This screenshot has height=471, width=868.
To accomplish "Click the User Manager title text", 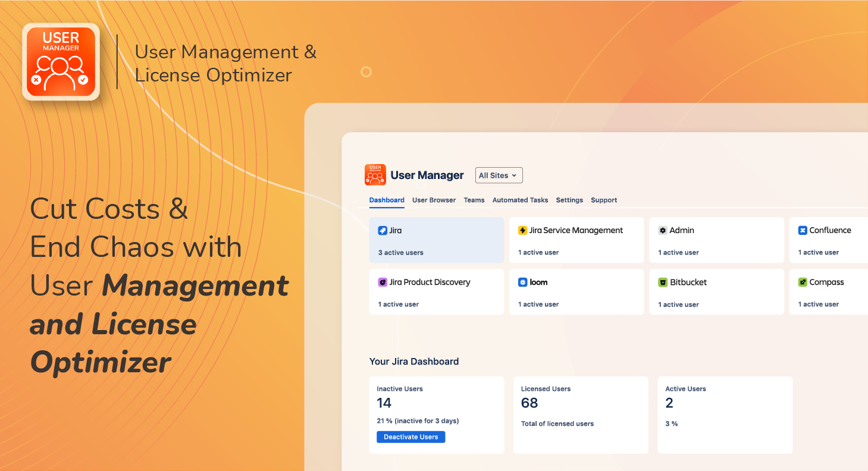I will (427, 175).
